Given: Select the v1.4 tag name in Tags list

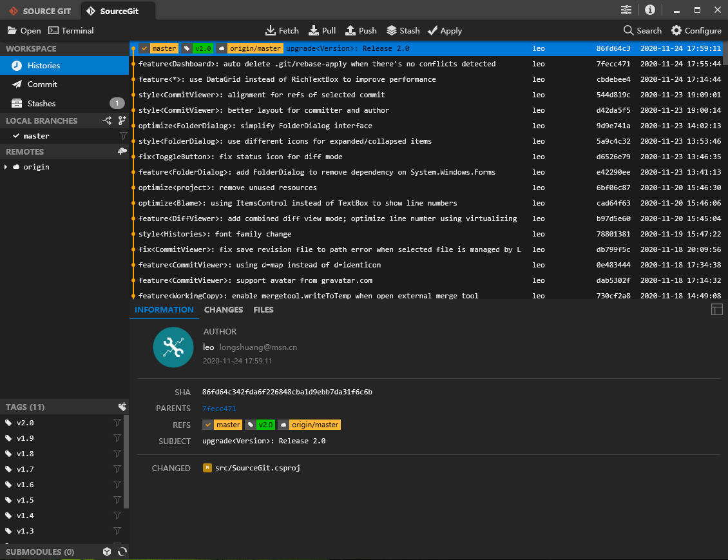Looking at the screenshot, I should [x=25, y=516].
